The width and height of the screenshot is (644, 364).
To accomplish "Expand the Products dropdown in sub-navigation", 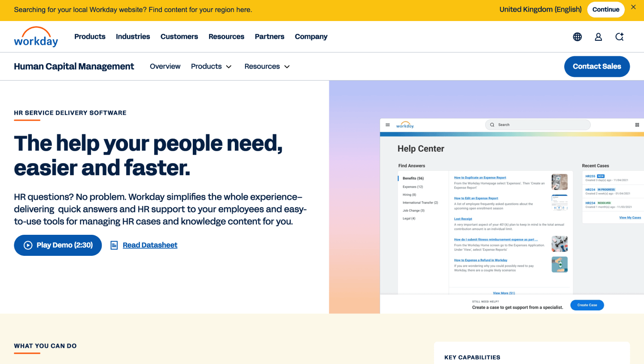I will [x=211, y=67].
